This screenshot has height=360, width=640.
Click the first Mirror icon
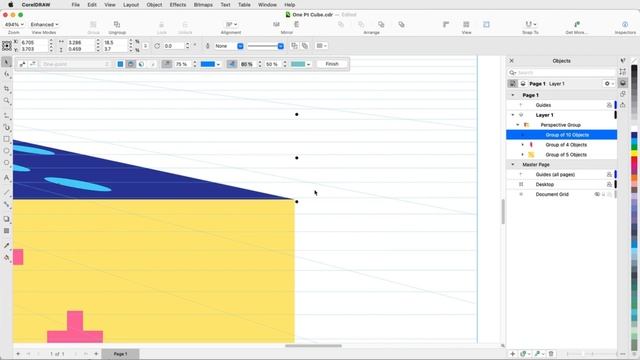pyautogui.click(x=276, y=25)
